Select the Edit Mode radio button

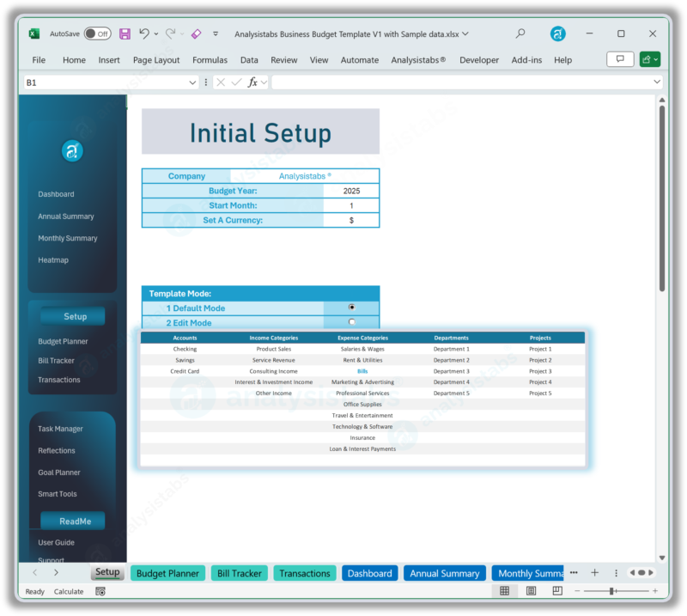tap(352, 322)
